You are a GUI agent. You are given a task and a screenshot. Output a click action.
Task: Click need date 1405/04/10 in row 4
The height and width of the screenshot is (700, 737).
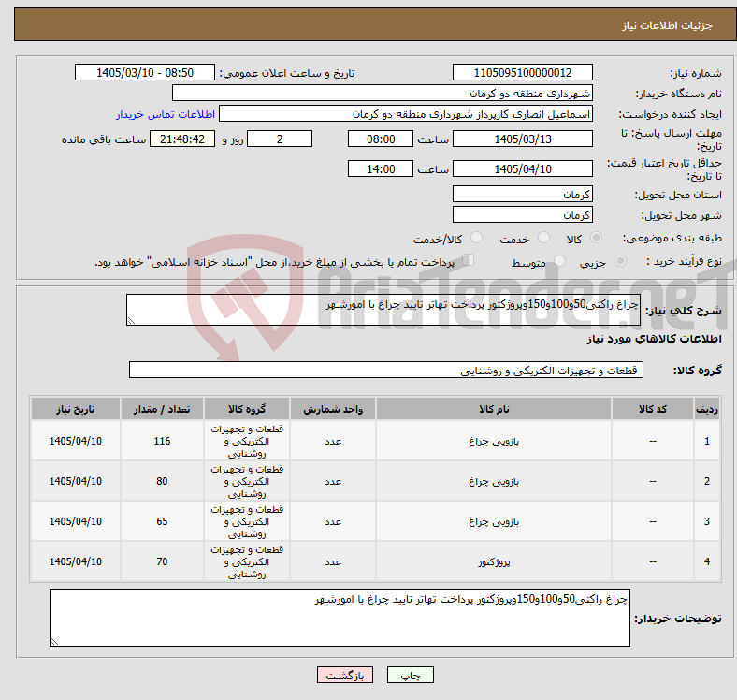[x=76, y=561]
